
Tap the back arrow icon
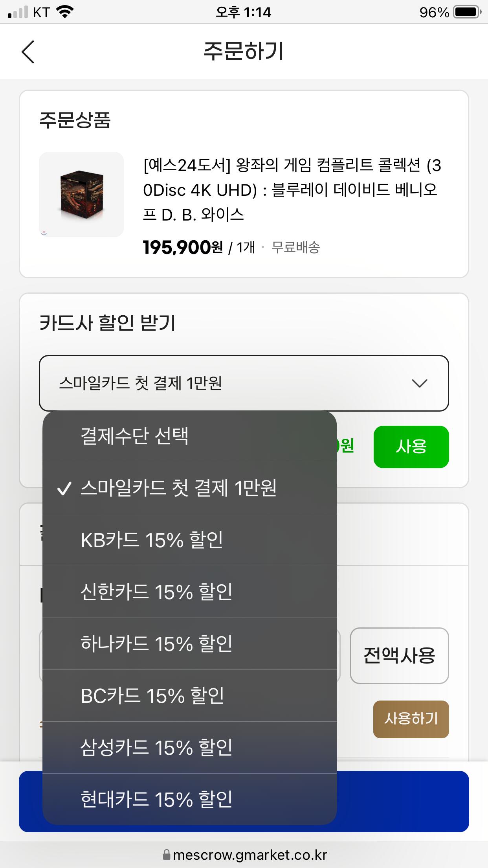28,51
